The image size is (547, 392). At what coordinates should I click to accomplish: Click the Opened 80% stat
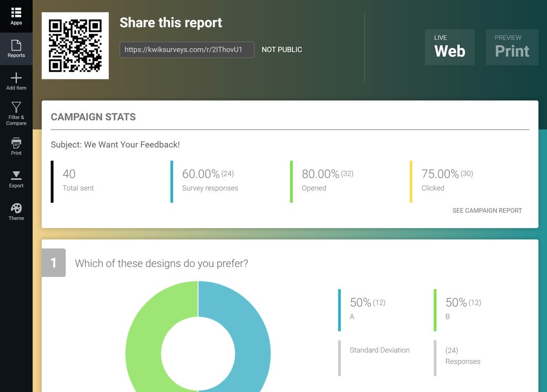[326, 179]
